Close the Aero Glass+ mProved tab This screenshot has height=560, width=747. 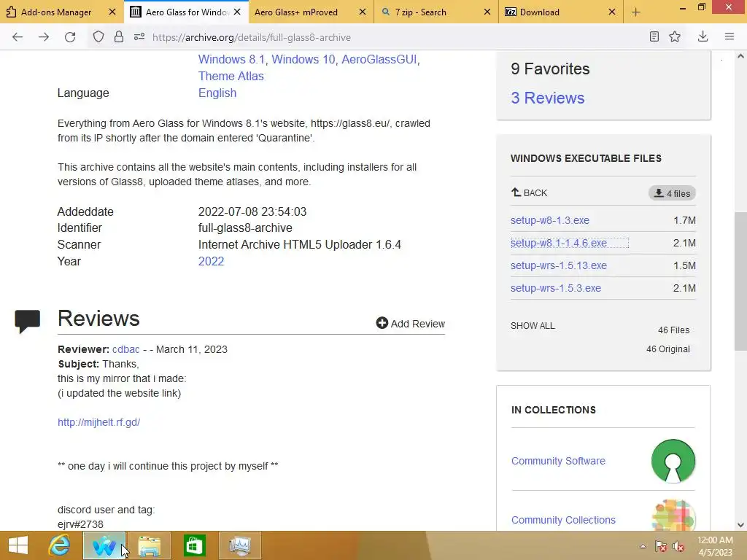click(363, 12)
